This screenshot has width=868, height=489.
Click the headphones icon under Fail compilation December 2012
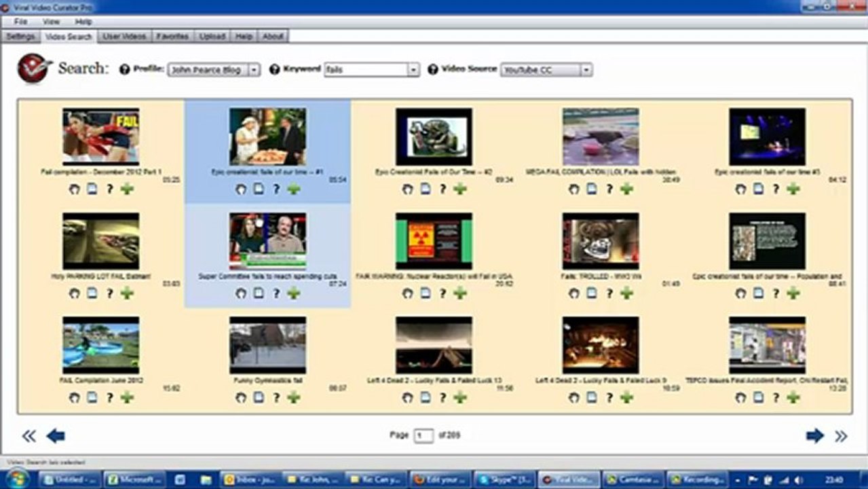[x=75, y=189]
